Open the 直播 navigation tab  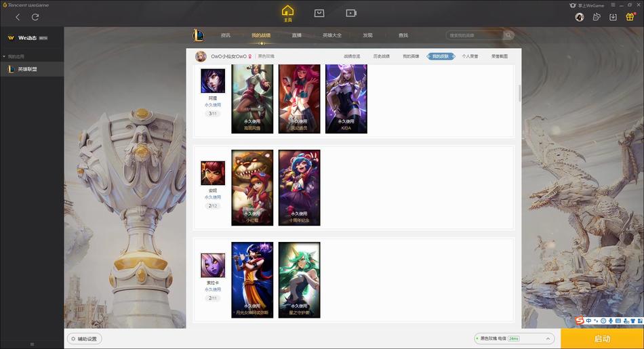pos(296,35)
